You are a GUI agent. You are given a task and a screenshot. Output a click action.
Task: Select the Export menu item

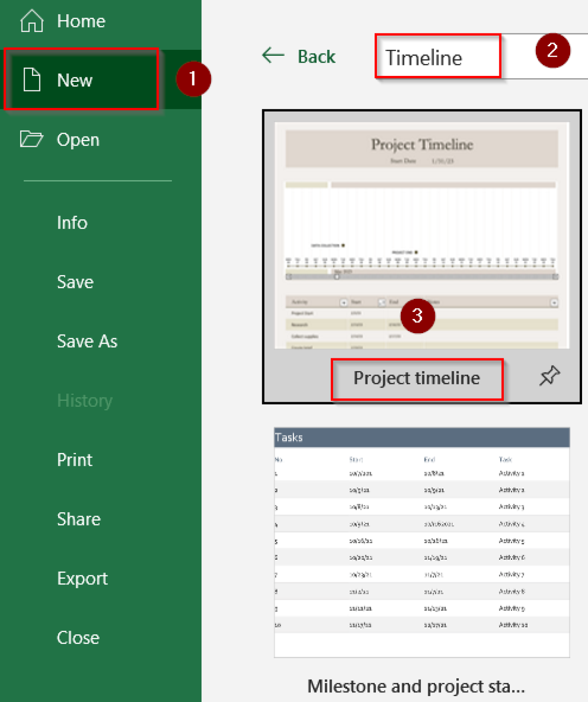[82, 579]
